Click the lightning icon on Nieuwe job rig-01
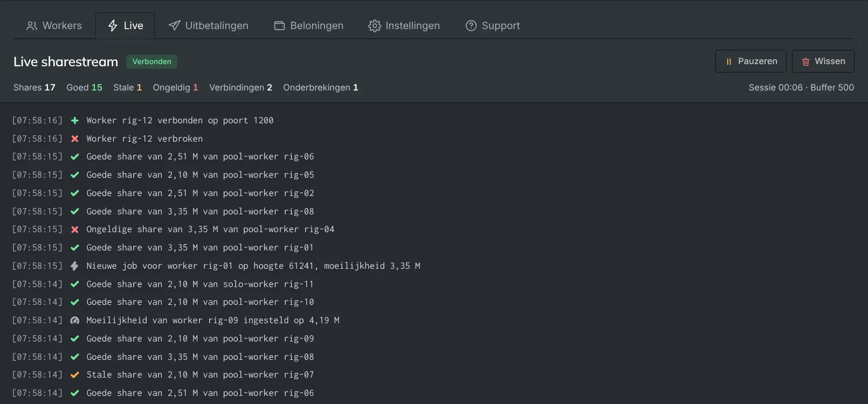This screenshot has height=404, width=868. (x=75, y=266)
